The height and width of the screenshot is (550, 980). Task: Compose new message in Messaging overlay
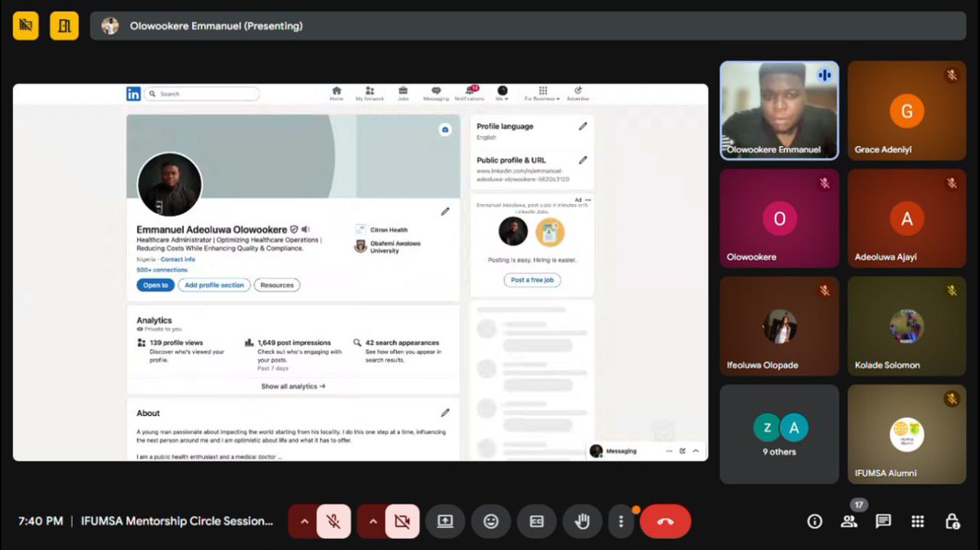[683, 450]
